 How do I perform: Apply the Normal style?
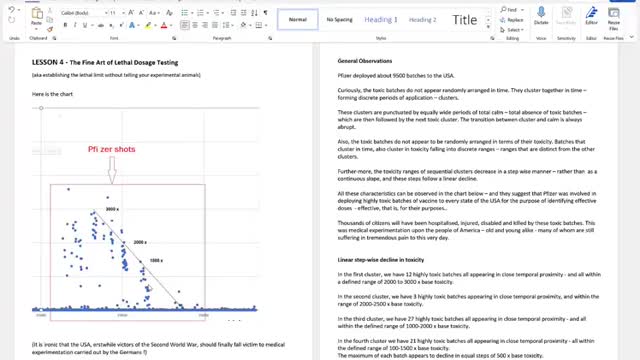298,19
